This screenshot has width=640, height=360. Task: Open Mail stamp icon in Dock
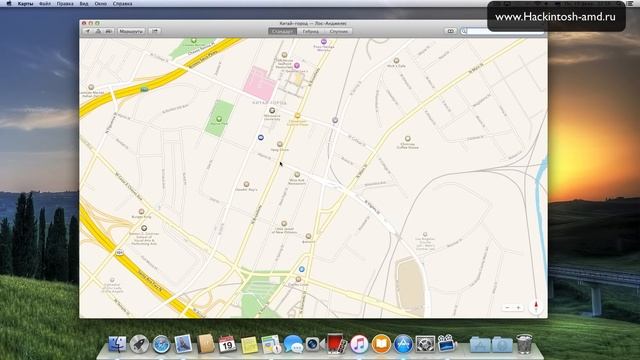click(183, 344)
